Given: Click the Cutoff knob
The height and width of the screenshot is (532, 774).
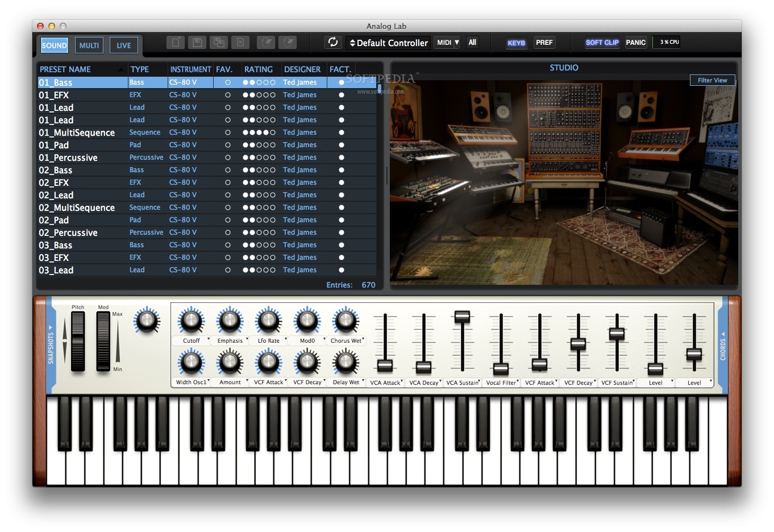Looking at the screenshot, I should (x=191, y=321).
